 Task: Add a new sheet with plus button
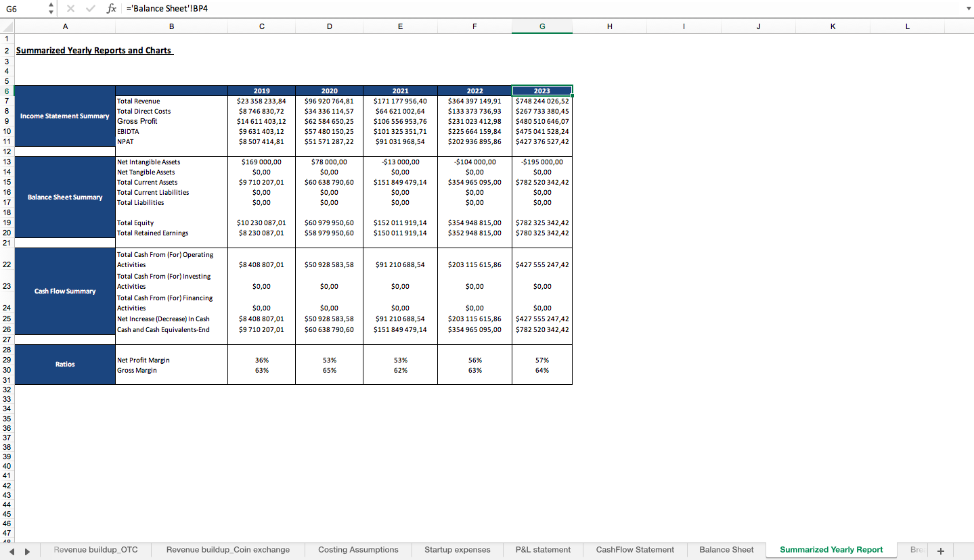click(940, 551)
